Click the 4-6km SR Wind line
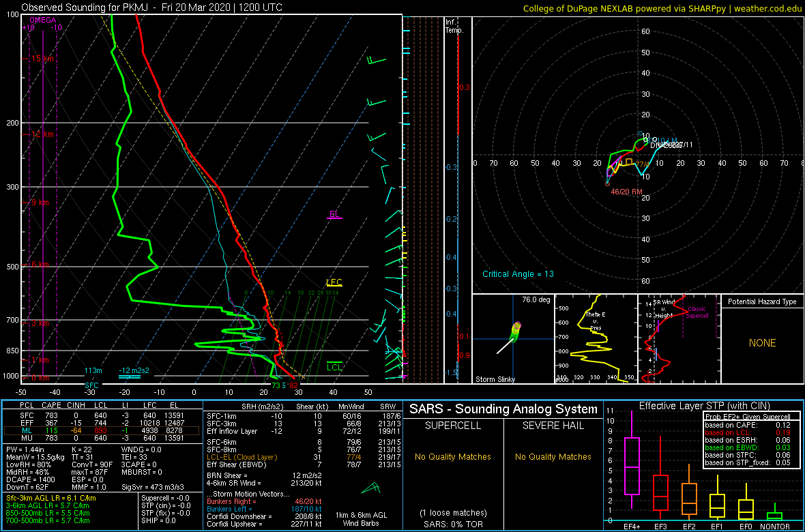805x532 pixels. point(263,484)
